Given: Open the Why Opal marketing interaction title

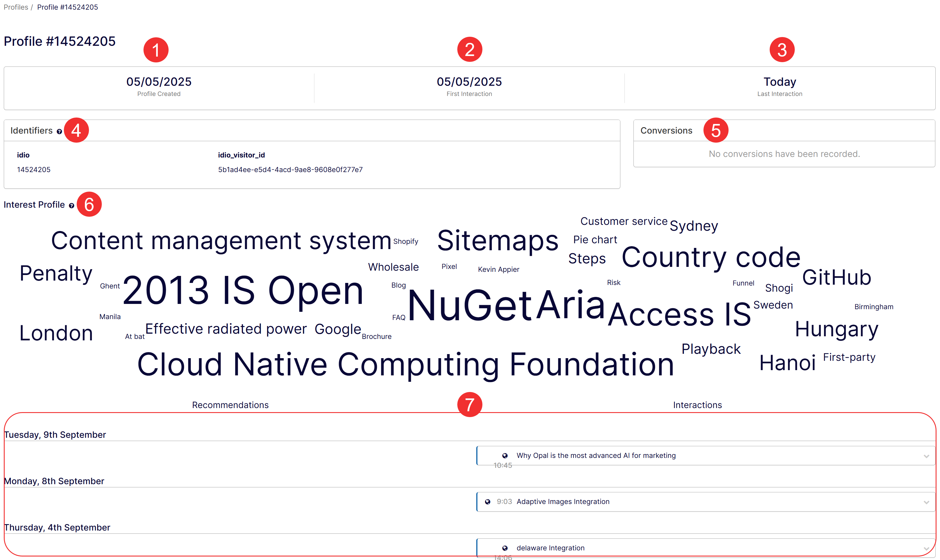Looking at the screenshot, I should (x=596, y=456).
